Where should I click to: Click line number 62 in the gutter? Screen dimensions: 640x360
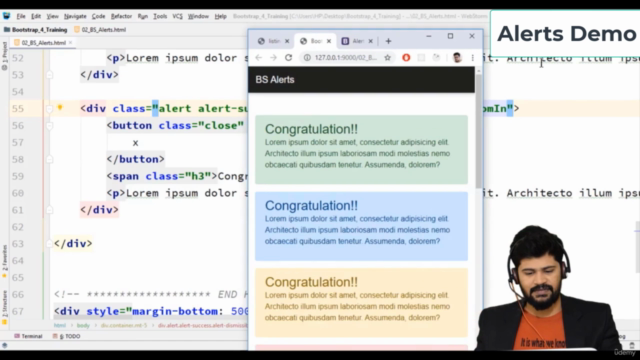pyautogui.click(x=18, y=227)
